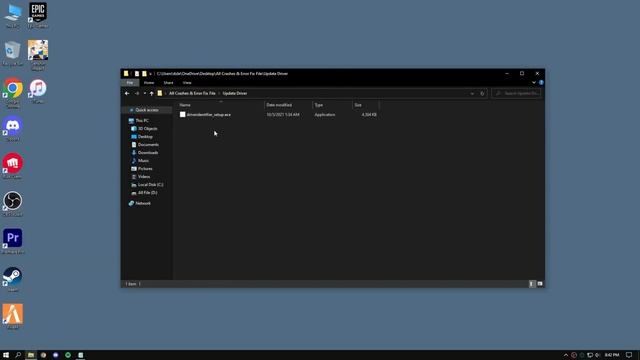Screen dimensions: 640x360
Task: Launch Adobe Premiere Pro from the desktop
Action: tap(13, 241)
